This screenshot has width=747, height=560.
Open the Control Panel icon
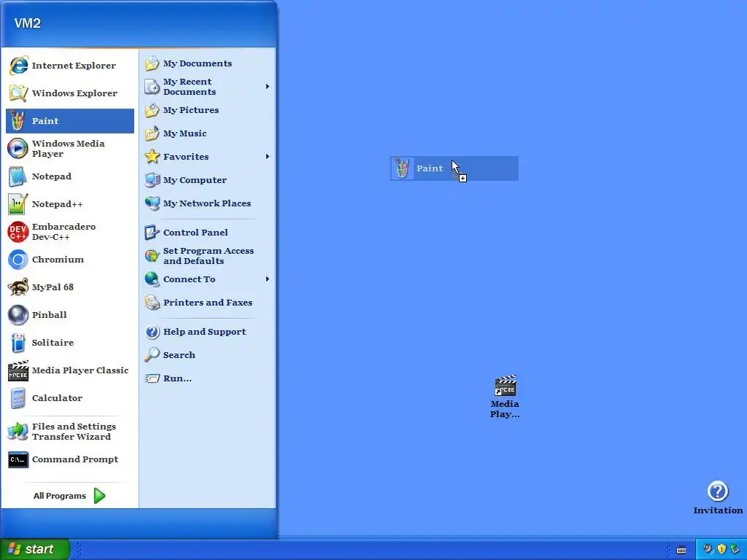[x=152, y=233]
